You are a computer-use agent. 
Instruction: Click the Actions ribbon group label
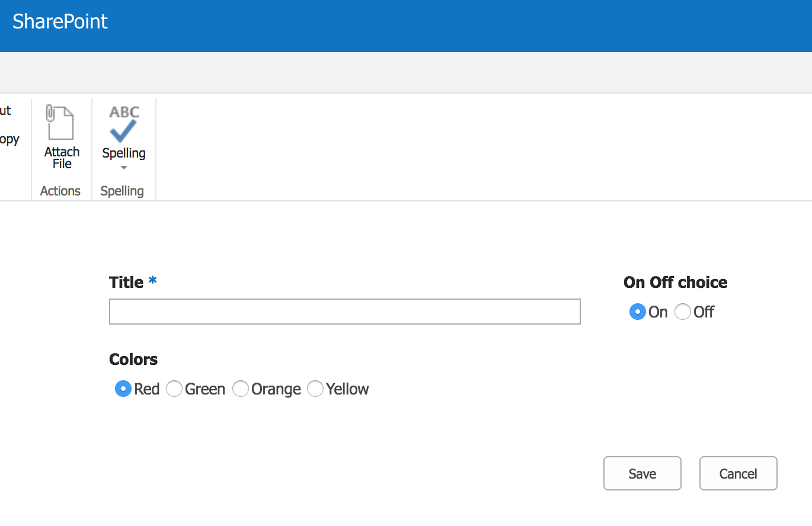(x=60, y=191)
